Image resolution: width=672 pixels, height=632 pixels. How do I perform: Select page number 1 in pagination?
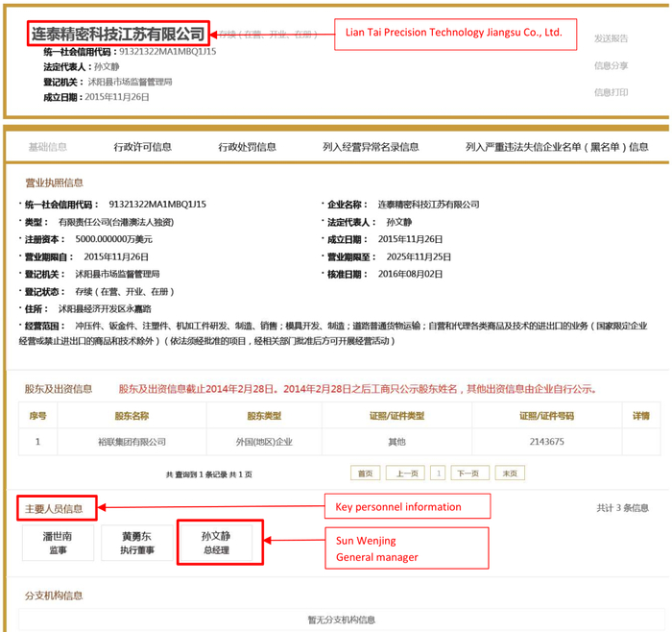point(438,474)
